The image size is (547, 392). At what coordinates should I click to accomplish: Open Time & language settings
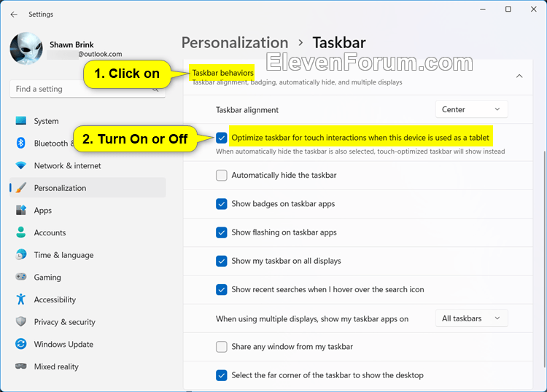point(88,255)
